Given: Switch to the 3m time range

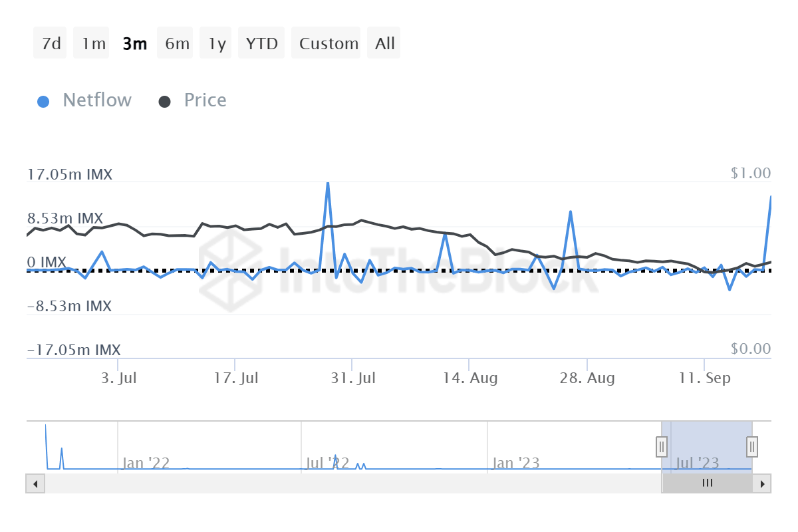Looking at the screenshot, I should point(134,44).
